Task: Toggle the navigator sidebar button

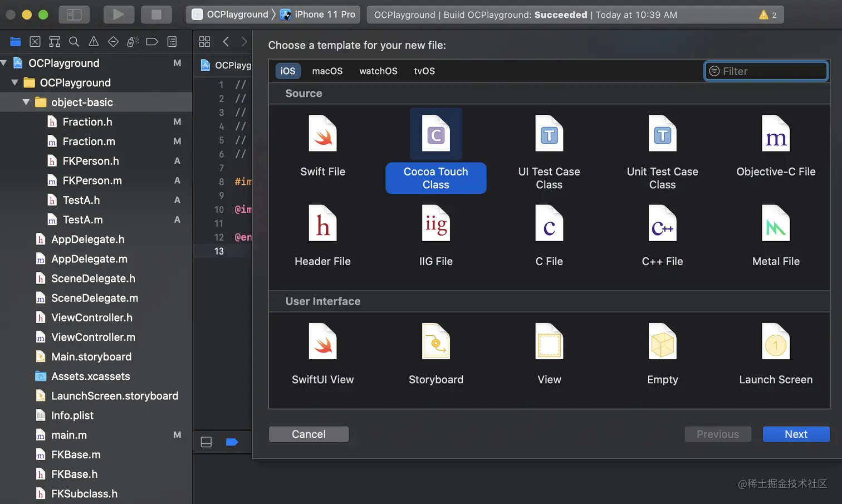Action: click(x=74, y=14)
